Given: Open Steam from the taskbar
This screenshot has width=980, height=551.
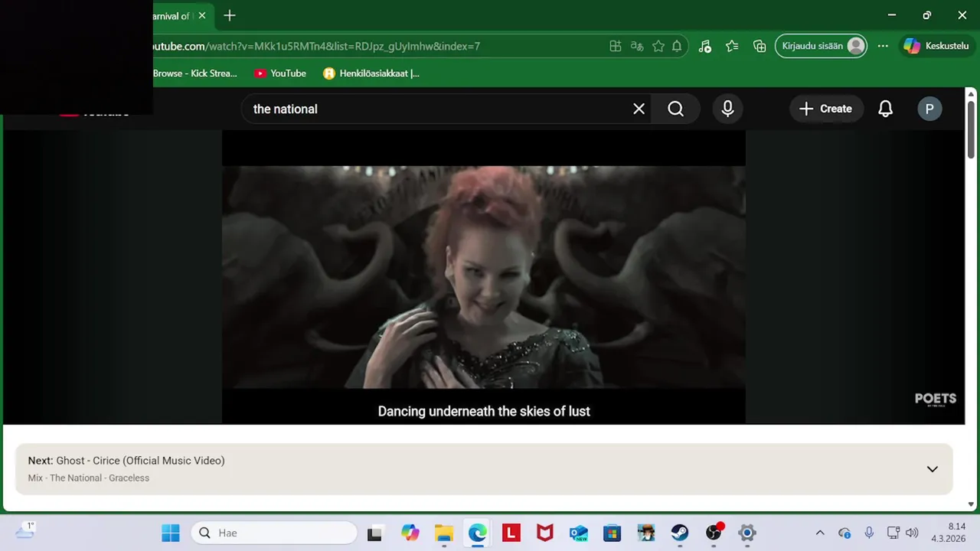Looking at the screenshot, I should coord(680,533).
